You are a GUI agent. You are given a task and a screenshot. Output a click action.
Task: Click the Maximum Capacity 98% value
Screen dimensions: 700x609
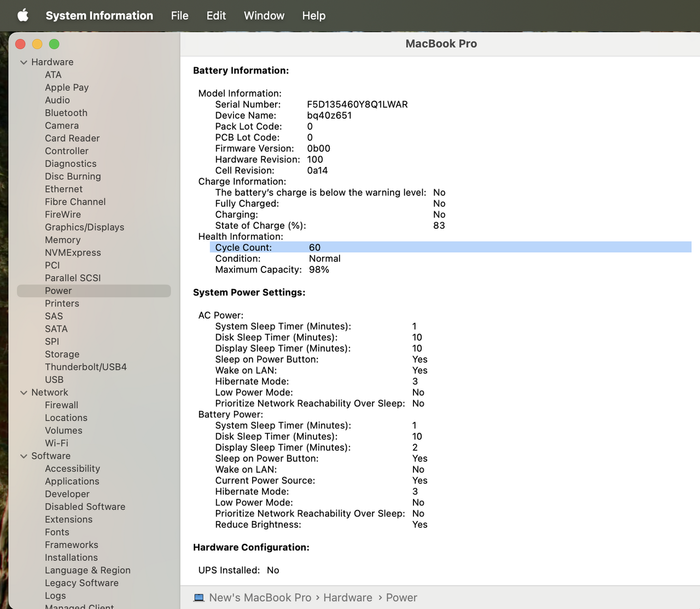pos(319,270)
